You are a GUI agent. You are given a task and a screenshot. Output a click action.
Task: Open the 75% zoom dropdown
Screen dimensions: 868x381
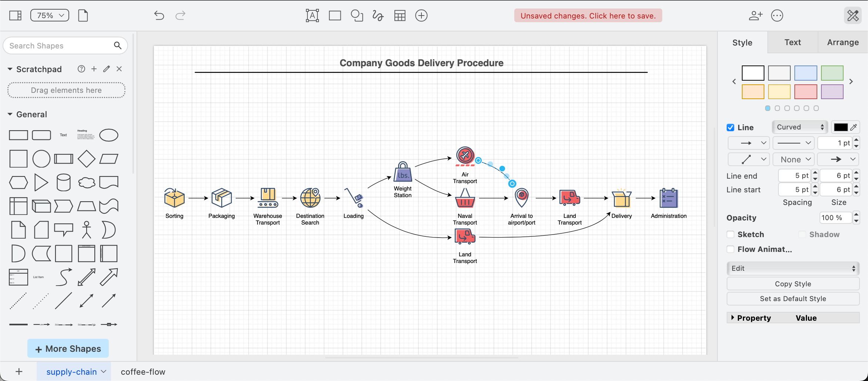tap(50, 16)
